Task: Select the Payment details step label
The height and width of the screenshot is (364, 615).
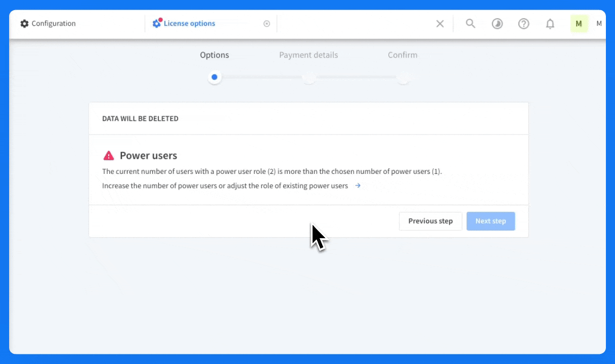Action: point(309,55)
